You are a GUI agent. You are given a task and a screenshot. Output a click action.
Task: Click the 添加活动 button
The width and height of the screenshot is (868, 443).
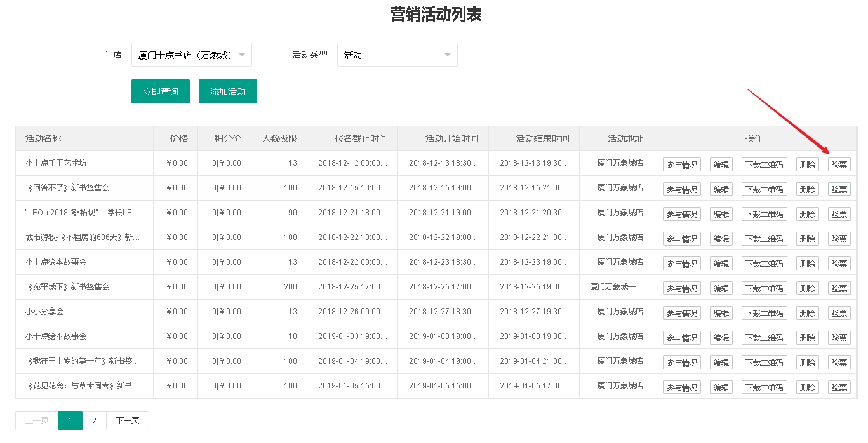(227, 91)
